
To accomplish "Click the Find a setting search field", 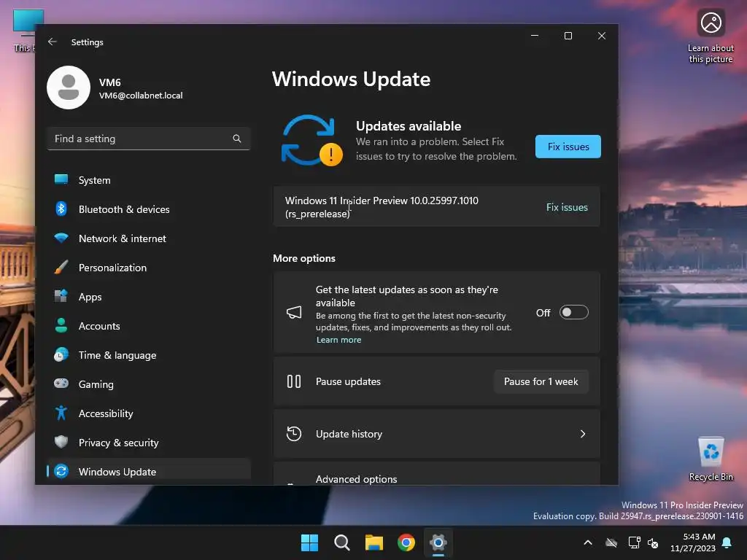I will (149, 139).
